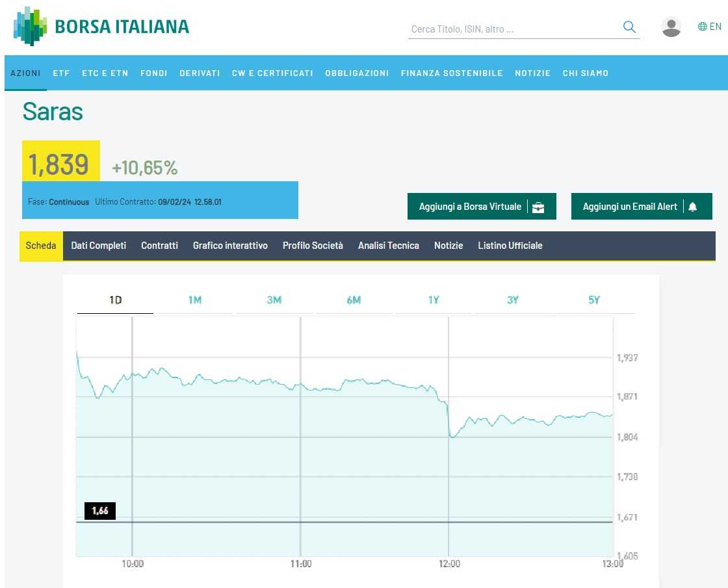Click the 1,839 price box
The image size is (728, 588).
tap(61, 161)
